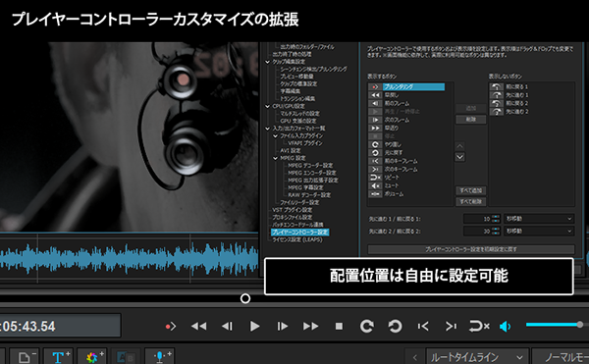Click fast forward in the player bar
The width and height of the screenshot is (589, 364).
(310, 327)
